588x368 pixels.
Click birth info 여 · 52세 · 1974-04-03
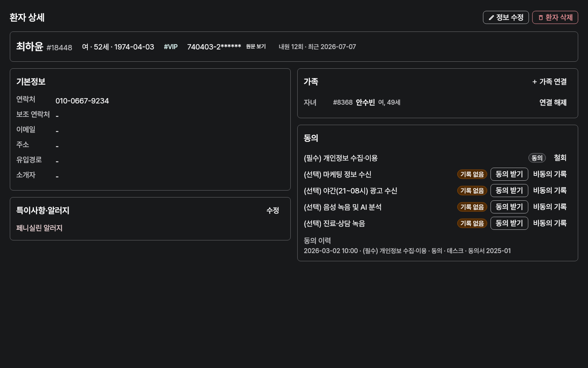[x=118, y=47]
